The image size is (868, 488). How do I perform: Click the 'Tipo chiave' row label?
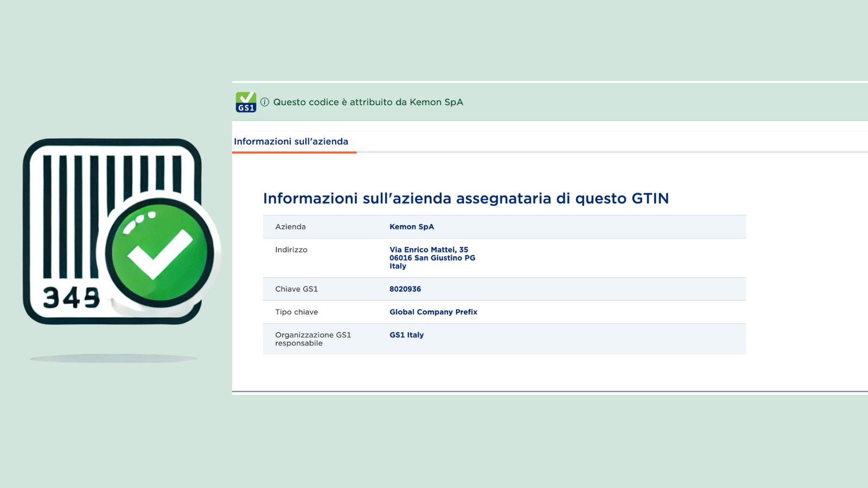point(296,312)
